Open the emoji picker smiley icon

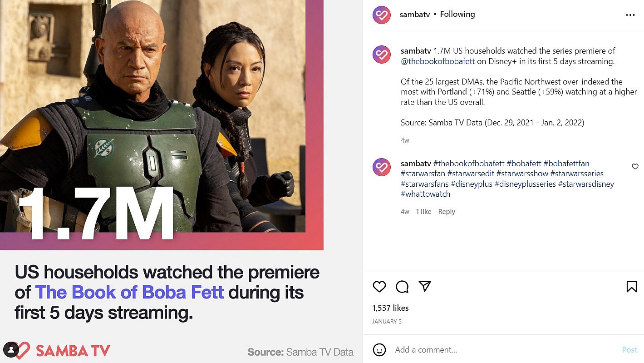379,350
